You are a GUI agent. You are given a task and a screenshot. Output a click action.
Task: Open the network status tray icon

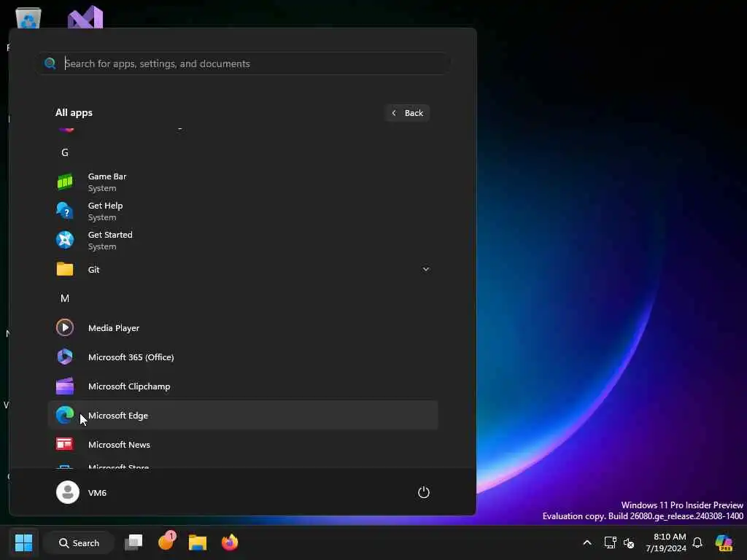(x=611, y=542)
